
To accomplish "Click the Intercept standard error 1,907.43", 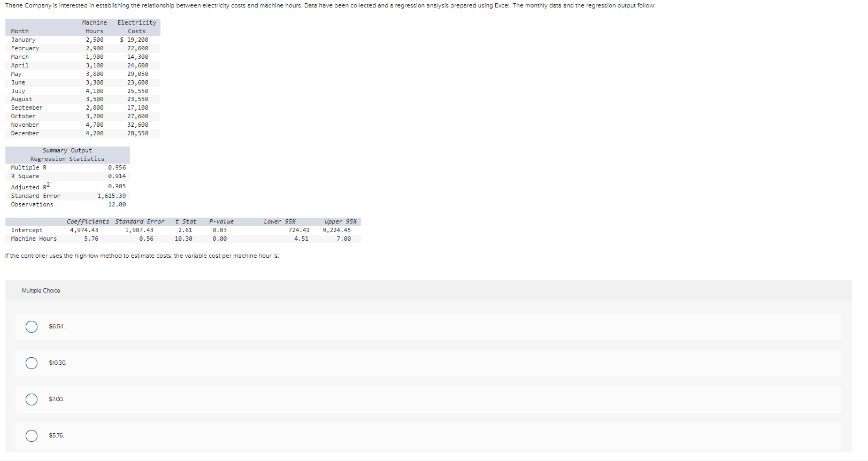I will coord(139,231).
